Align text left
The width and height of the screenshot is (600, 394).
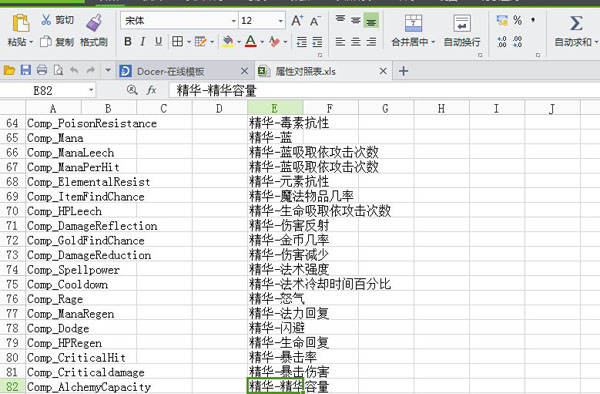pos(340,42)
